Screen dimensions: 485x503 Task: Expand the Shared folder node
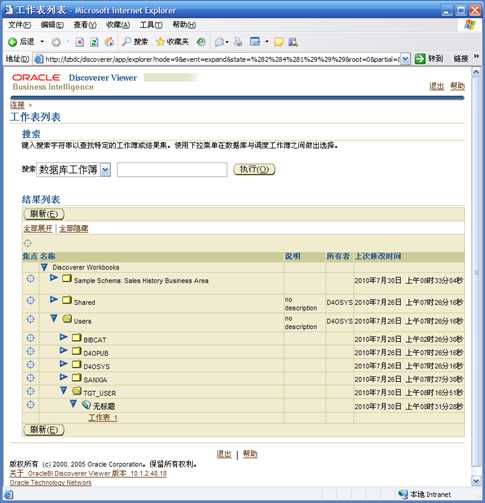54,299
